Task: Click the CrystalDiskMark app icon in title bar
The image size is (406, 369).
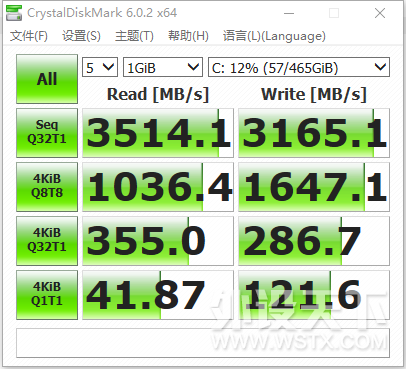Action: [x=14, y=13]
